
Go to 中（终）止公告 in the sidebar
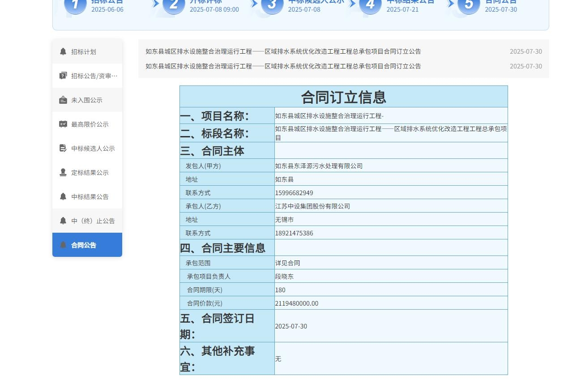click(x=87, y=221)
